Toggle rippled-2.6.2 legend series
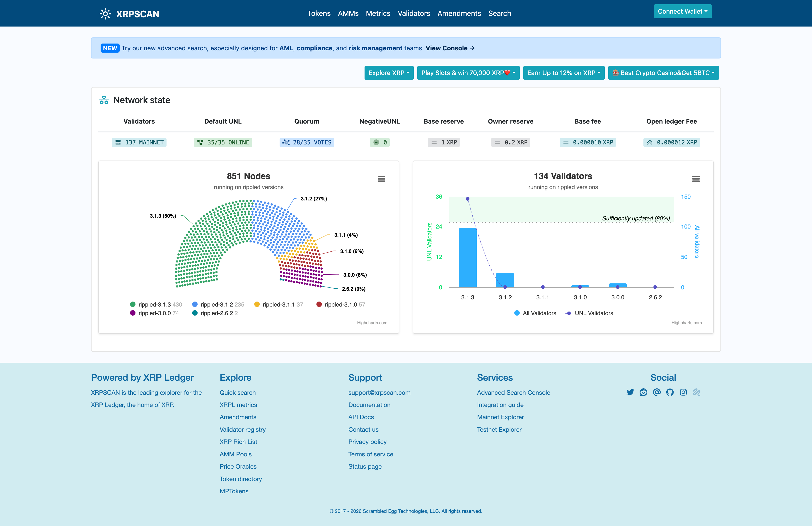The height and width of the screenshot is (526, 812). 215,313
